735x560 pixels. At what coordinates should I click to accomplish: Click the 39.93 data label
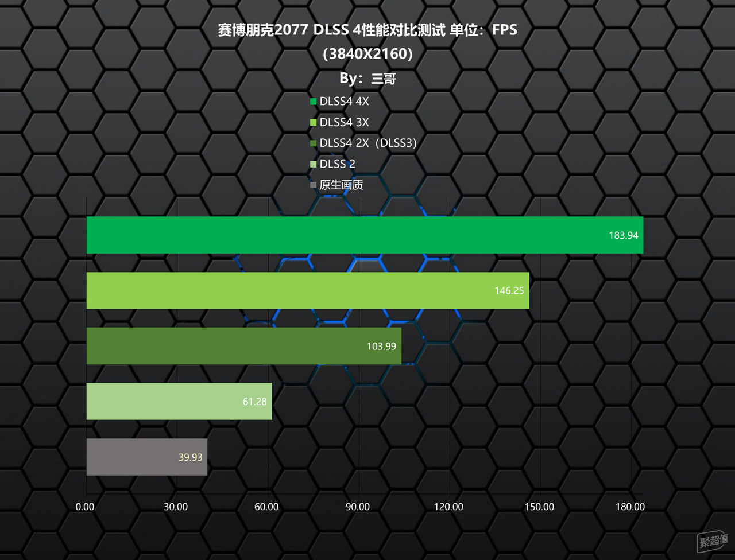[x=190, y=457]
